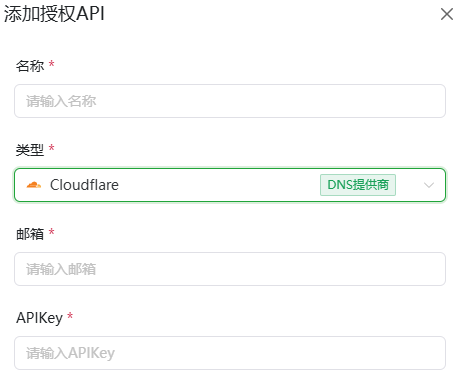463x375 pixels.
Task: Focus the 名称 input field
Action: click(x=230, y=101)
